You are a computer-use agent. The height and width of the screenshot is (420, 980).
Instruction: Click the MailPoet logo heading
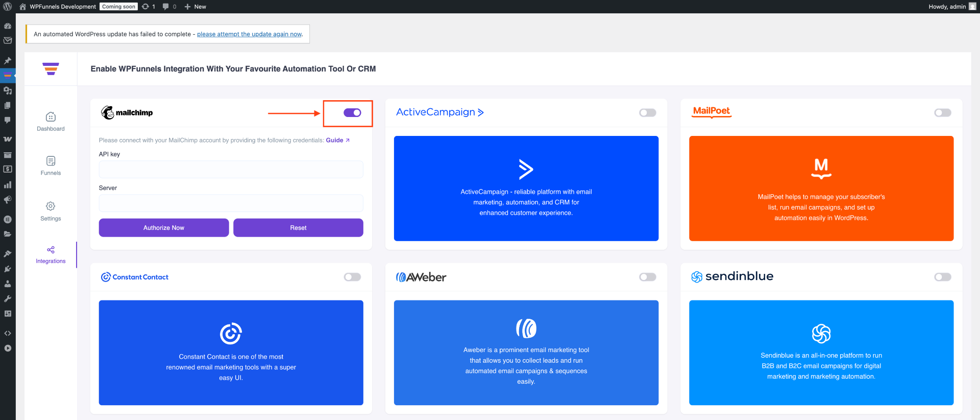pos(712,111)
